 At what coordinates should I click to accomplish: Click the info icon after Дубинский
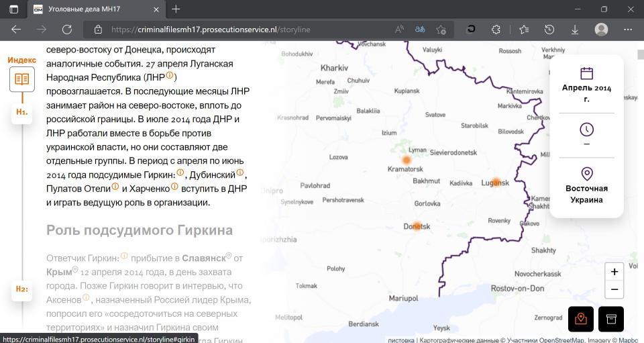point(239,173)
